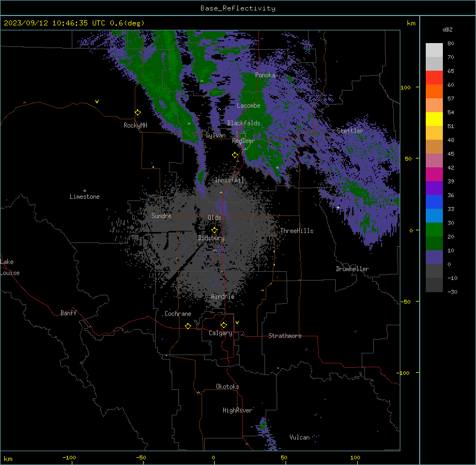Click the -100 tick label on bottom axis
The height and width of the screenshot is (465, 476).
tap(70, 458)
